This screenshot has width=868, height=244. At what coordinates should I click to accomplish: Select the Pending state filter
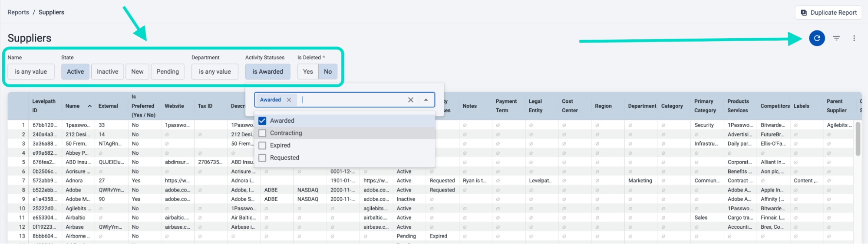pos(167,72)
